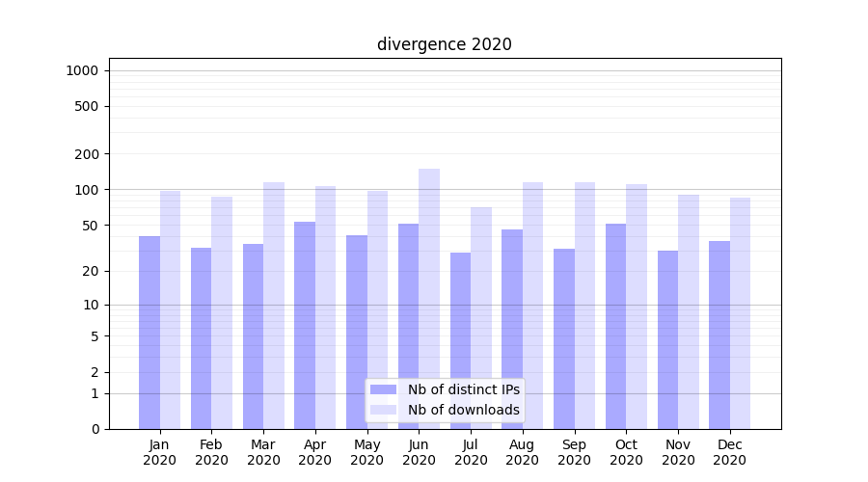Click the 'Feb 2020' x-axis label
Image resolution: width=868 pixels, height=482 pixels.
point(211,452)
